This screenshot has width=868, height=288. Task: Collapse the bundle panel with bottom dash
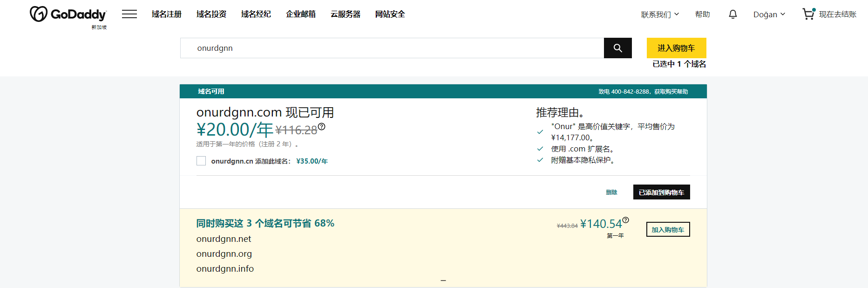coord(443,281)
